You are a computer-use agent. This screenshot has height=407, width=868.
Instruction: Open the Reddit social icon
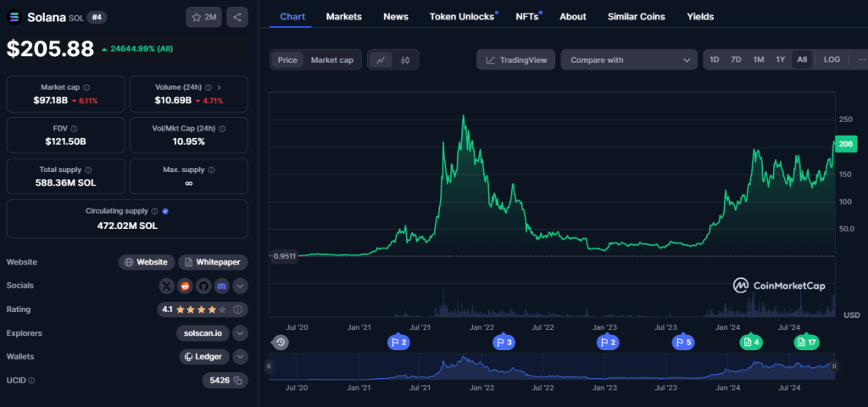[x=185, y=287]
